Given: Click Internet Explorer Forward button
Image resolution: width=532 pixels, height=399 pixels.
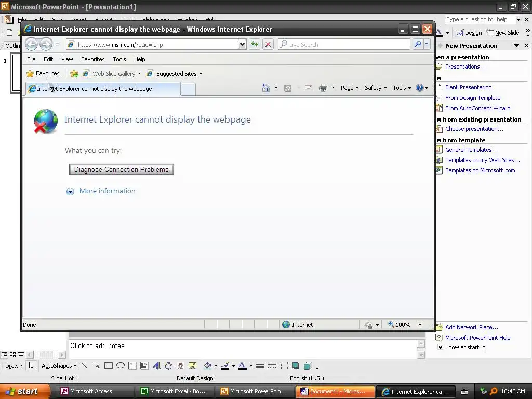Looking at the screenshot, I should coord(46,44).
